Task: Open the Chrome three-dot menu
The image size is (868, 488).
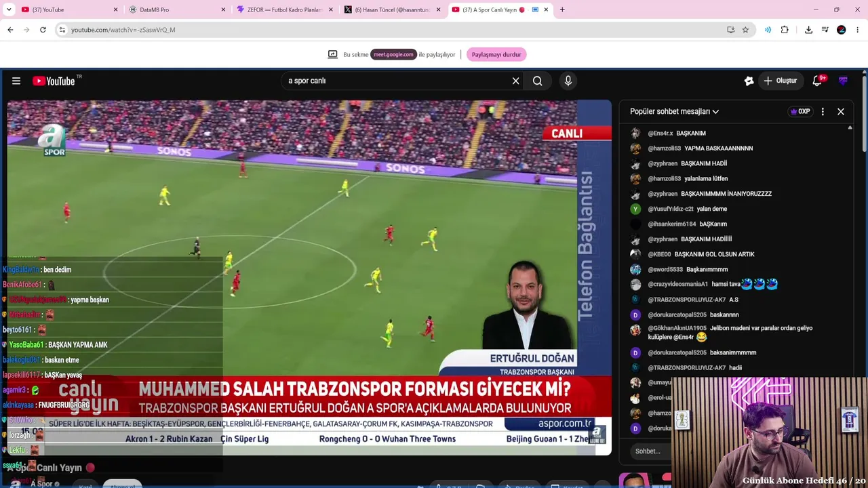Action: tap(858, 30)
